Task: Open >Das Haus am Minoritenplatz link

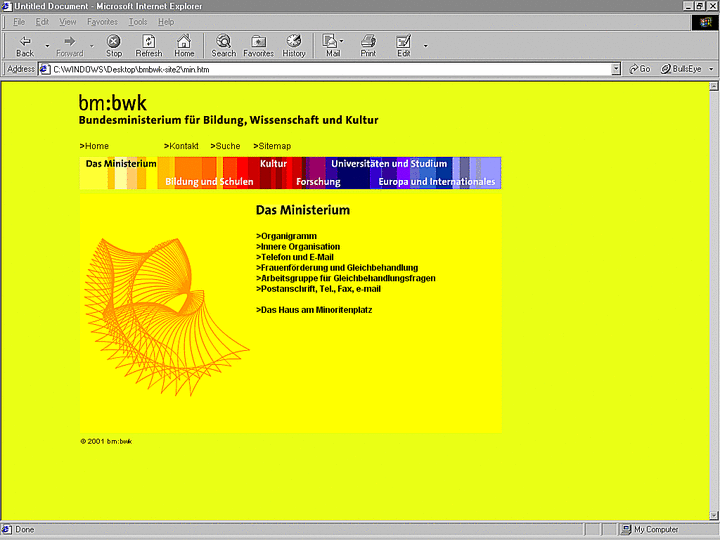Action: pos(314,310)
